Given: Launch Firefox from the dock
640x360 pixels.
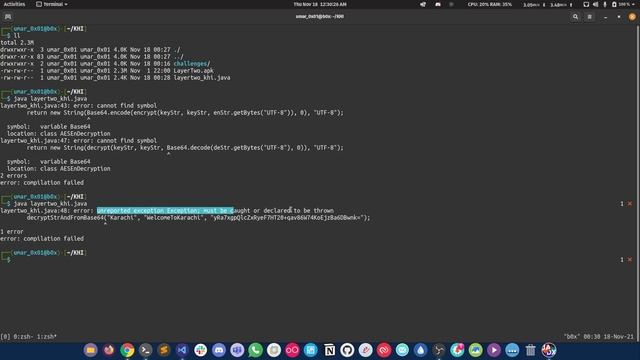Looking at the screenshot, I should pos(109,350).
